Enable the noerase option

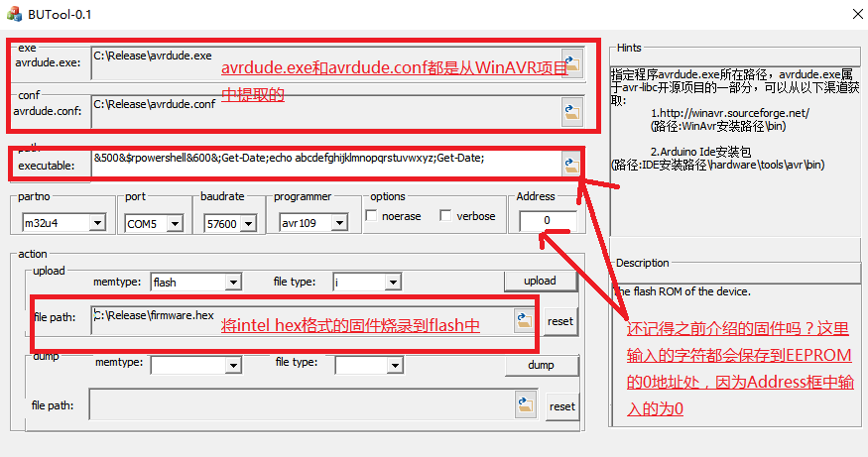(x=371, y=215)
